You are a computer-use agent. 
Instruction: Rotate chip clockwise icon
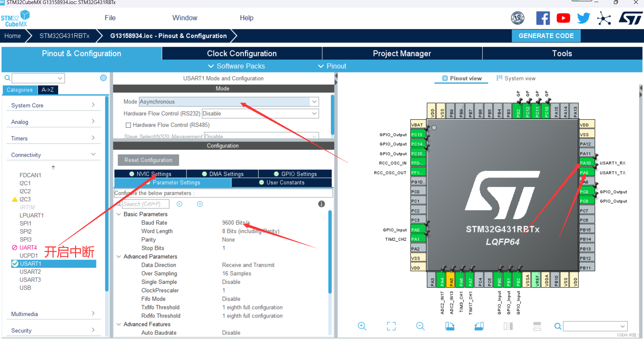450,326
